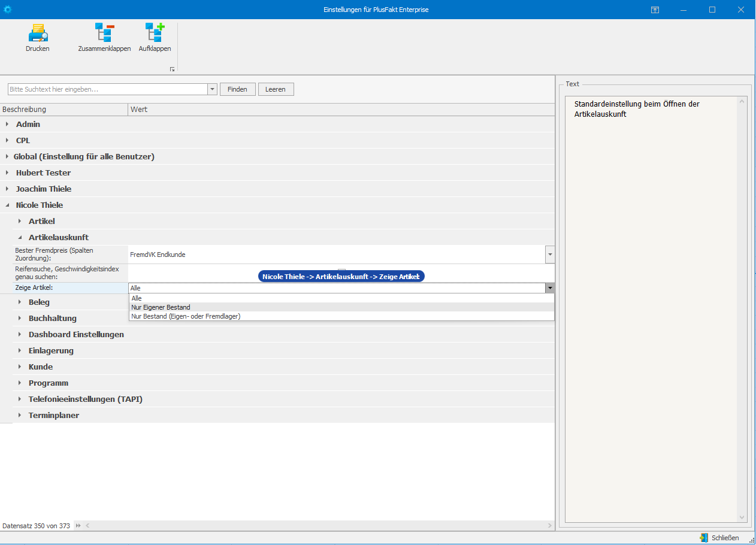The image size is (756, 545).
Task: Click scroll-down arrow in Text panel
Action: pyautogui.click(x=743, y=517)
